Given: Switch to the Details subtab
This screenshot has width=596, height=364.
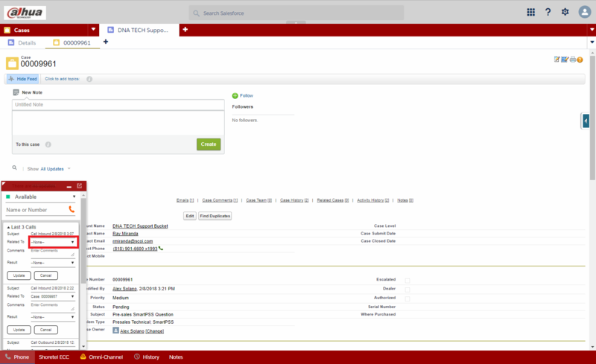Looking at the screenshot, I should pos(22,42).
